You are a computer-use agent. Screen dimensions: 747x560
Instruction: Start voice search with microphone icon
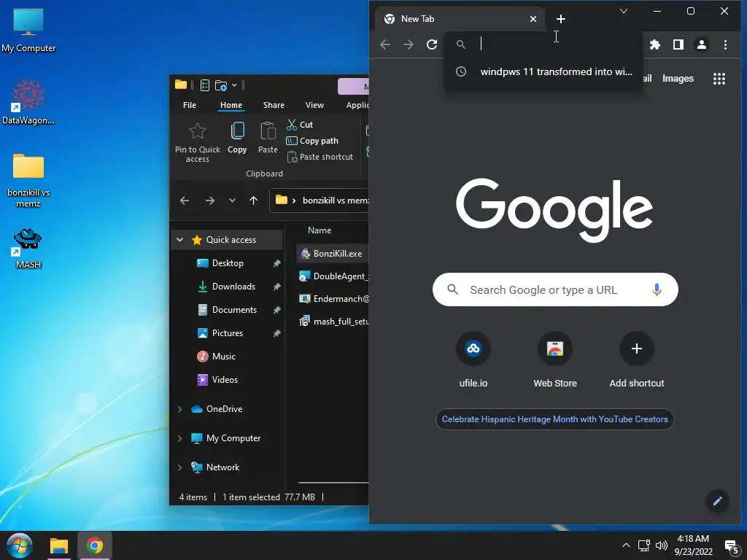657,289
